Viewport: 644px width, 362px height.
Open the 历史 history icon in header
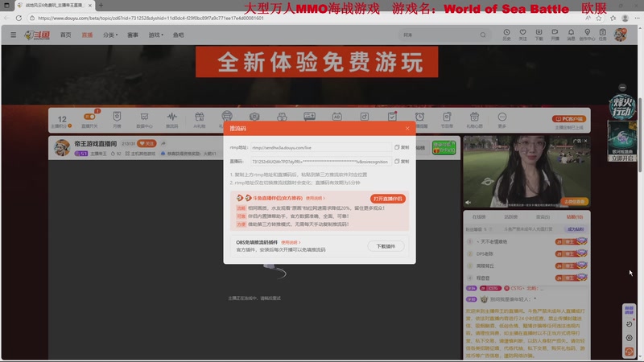click(506, 35)
